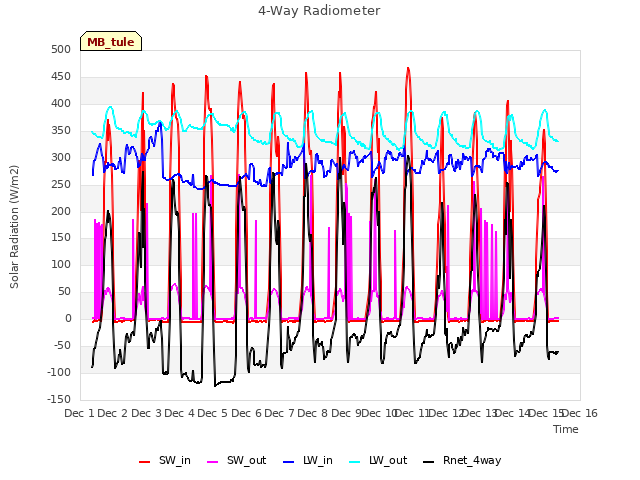This screenshot has width=640, height=480.
Task: Click the Dec 5 x-axis label
Action: (x=212, y=413)
